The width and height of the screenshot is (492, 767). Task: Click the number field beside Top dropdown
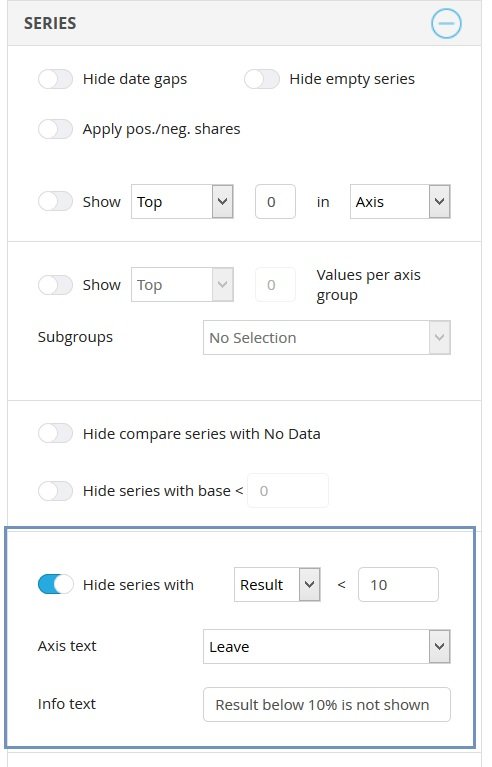point(275,202)
